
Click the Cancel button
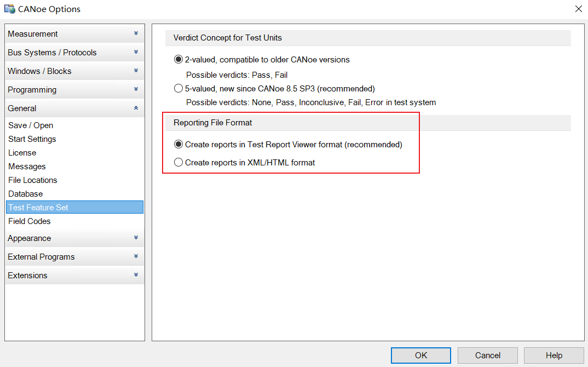coord(487,355)
